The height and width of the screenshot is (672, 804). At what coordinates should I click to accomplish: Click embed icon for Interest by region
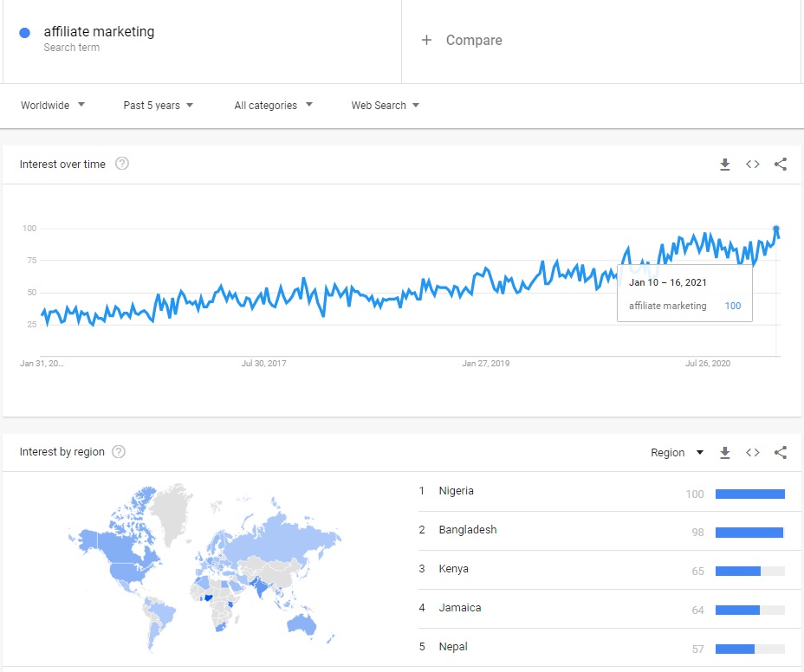(753, 453)
